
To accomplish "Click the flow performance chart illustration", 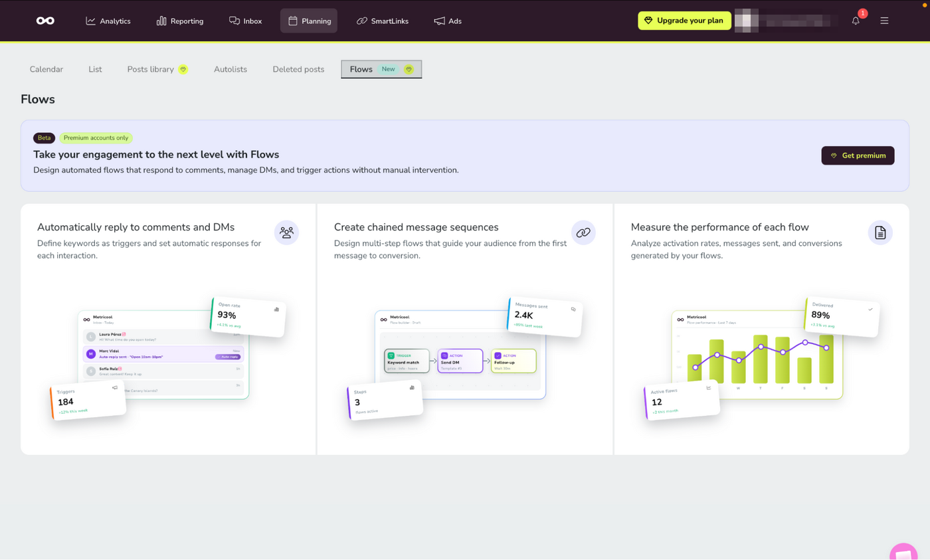I will coord(762,357).
